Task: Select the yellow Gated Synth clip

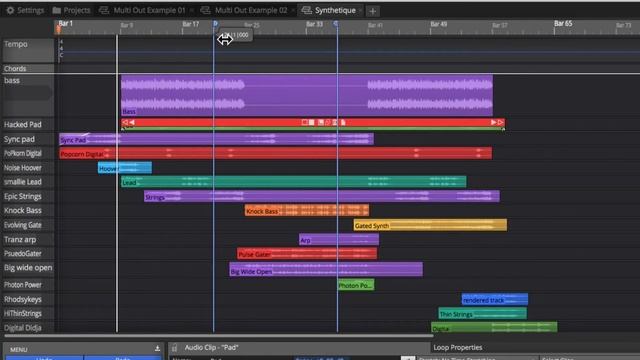Action: coord(430,225)
